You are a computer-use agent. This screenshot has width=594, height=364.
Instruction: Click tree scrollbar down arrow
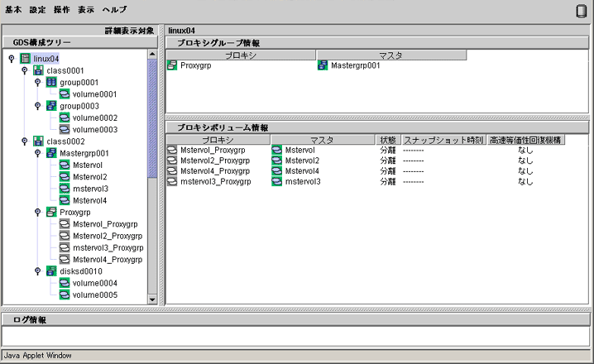click(x=152, y=299)
